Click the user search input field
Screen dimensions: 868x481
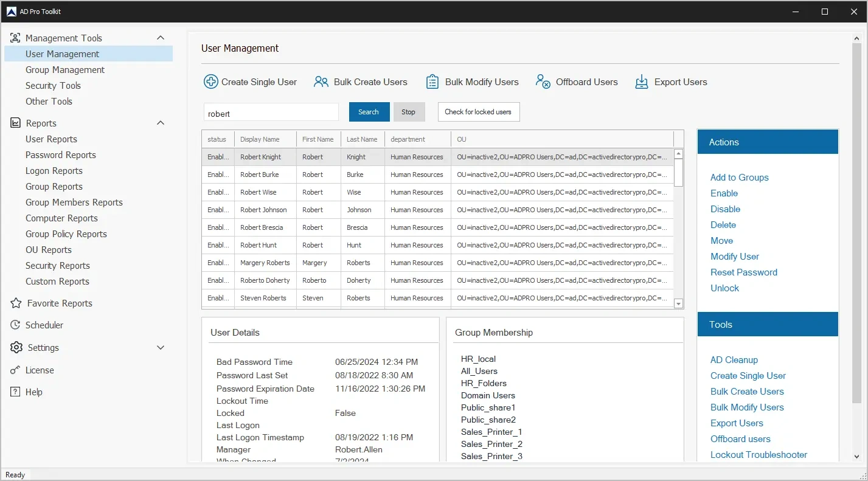271,113
